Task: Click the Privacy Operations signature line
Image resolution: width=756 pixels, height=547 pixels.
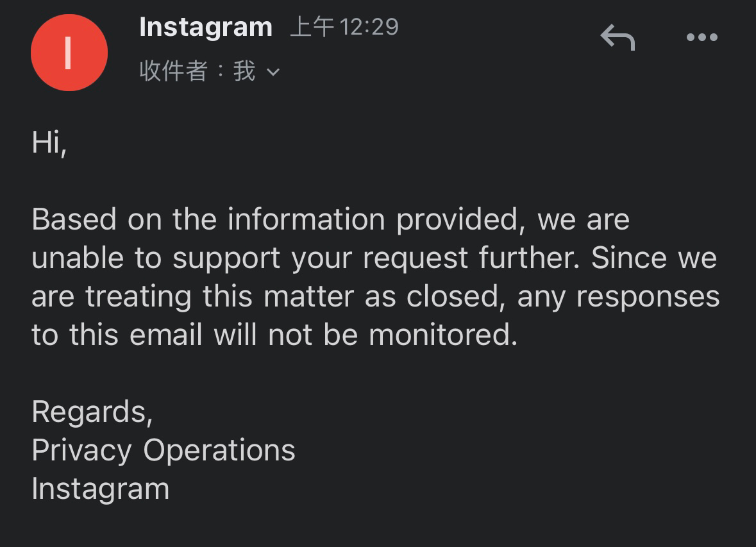Action: [x=164, y=451]
